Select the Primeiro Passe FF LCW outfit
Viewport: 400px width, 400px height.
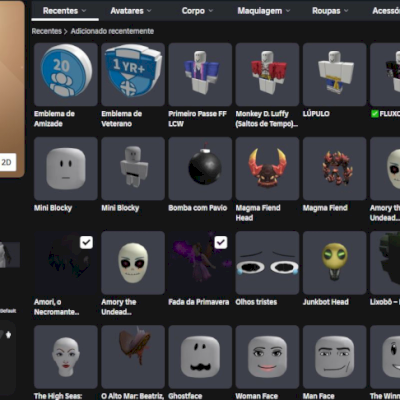point(200,74)
